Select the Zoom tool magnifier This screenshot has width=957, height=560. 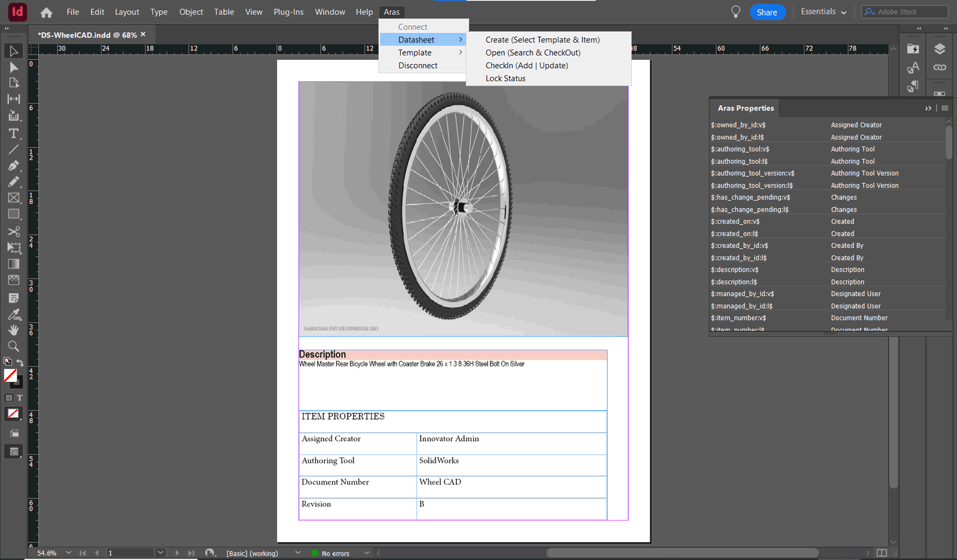coord(13,346)
